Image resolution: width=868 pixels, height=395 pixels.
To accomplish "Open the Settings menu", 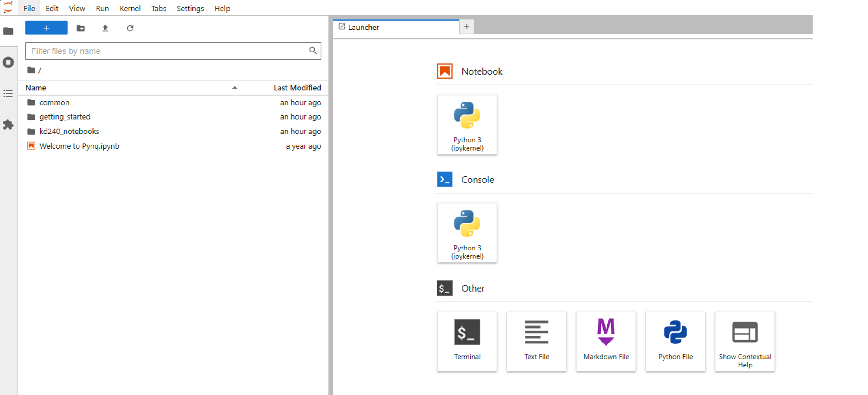I will coord(190,9).
